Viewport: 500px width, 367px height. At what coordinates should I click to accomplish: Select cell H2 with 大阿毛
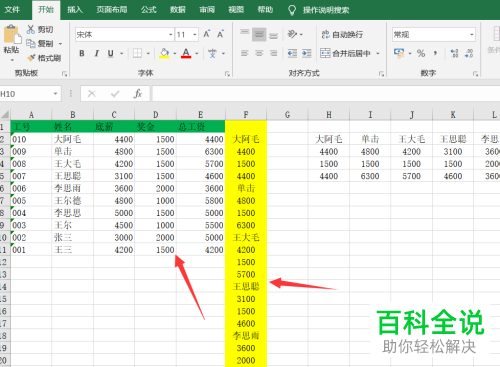[329, 139]
